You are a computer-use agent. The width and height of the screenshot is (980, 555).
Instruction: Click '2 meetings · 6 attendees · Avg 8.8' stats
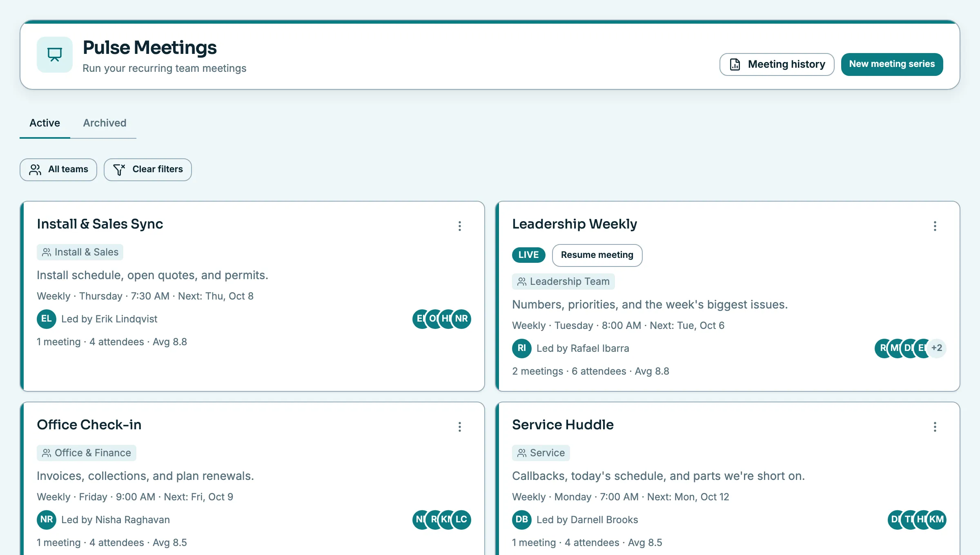tap(590, 371)
